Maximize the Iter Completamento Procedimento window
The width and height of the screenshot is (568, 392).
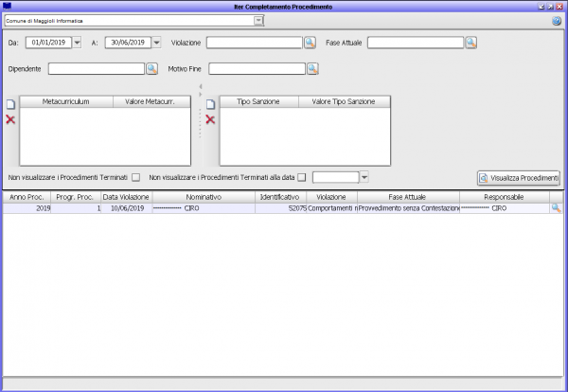[x=551, y=7]
